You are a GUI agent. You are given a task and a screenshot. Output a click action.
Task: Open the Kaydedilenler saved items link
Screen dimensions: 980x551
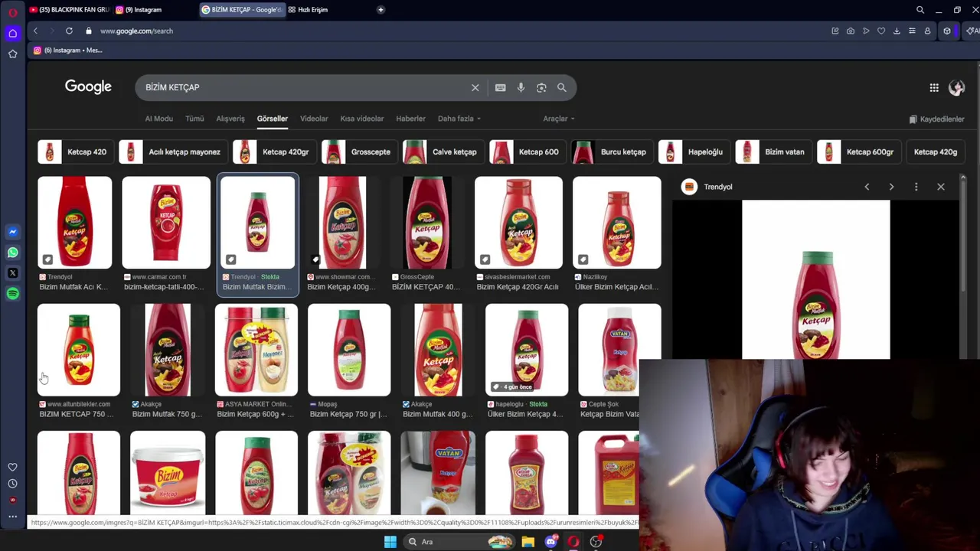pos(936,119)
